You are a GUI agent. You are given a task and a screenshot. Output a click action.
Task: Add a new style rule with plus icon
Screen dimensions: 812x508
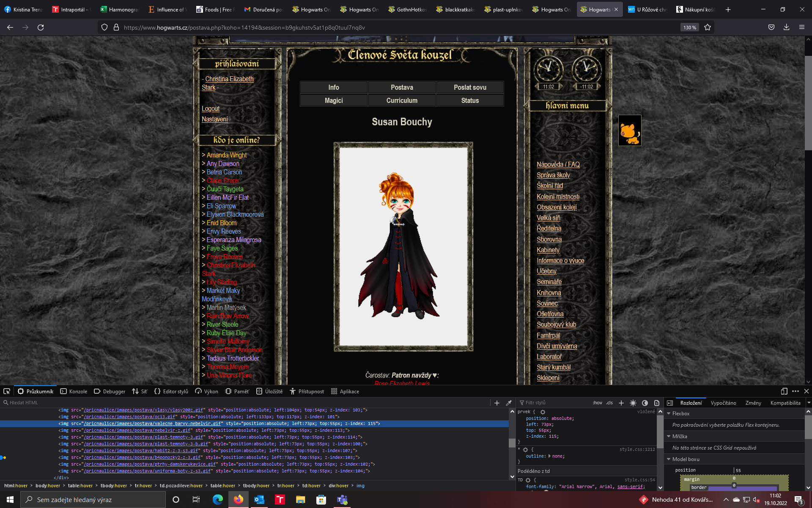(621, 403)
